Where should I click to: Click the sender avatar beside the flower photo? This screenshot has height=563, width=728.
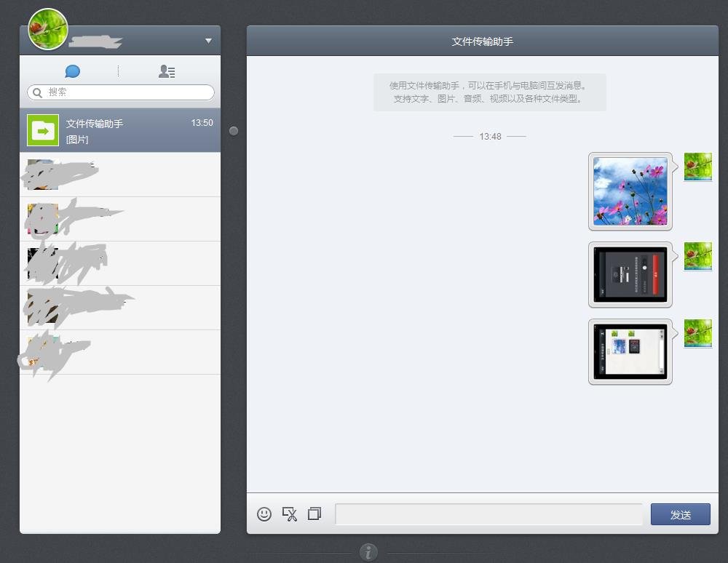click(697, 167)
